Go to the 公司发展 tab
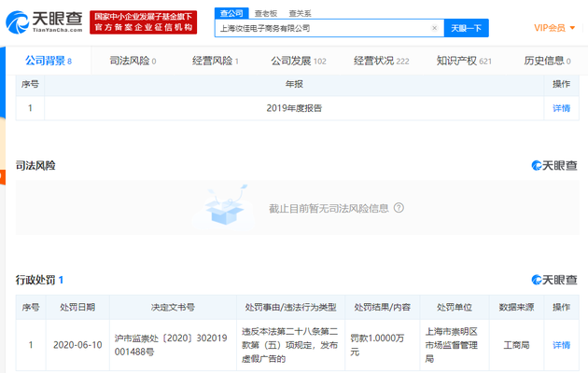 coord(298,61)
